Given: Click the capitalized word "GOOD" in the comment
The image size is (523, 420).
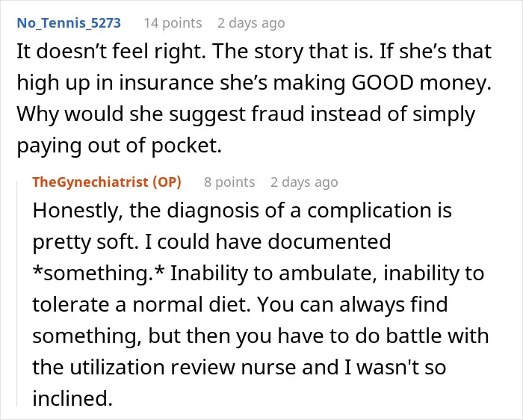Looking at the screenshot, I should point(383,83).
